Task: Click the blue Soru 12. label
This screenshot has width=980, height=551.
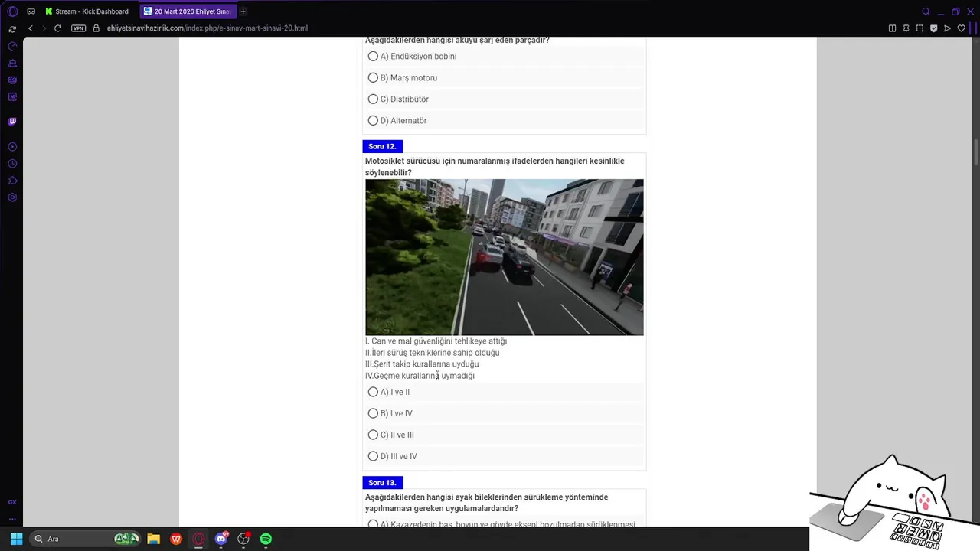Action: (382, 146)
